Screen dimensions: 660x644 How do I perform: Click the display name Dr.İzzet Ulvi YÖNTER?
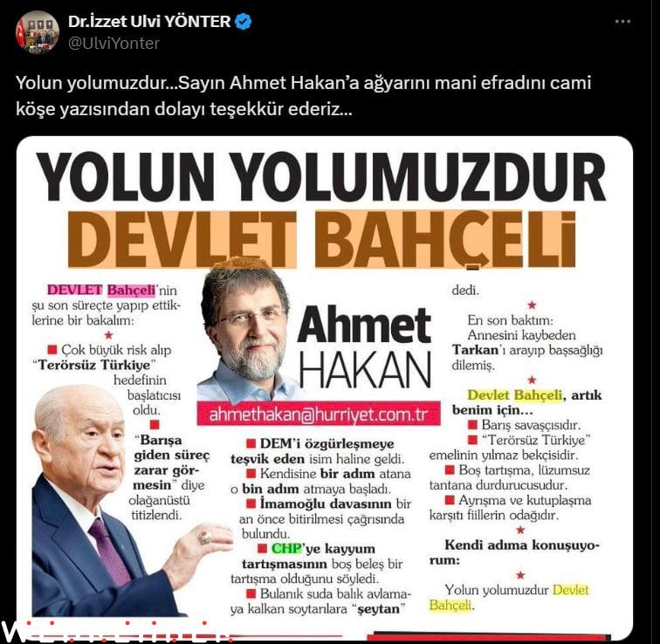click(x=149, y=22)
